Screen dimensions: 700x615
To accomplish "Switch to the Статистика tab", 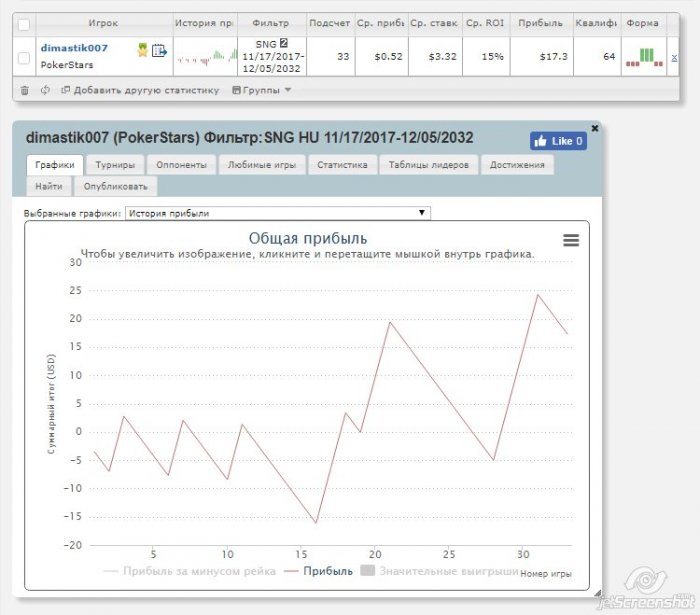I will [342, 165].
